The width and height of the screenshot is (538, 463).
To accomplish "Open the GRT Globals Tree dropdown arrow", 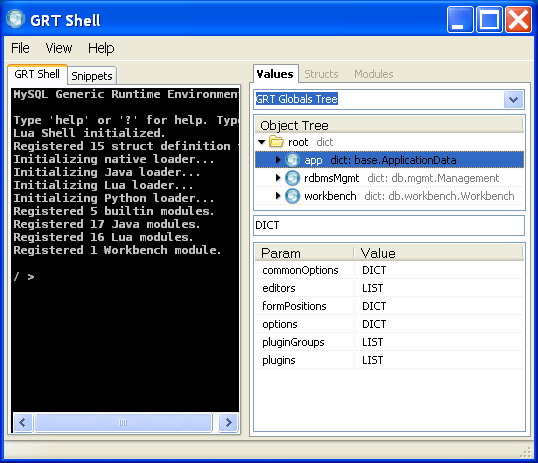I will [513, 100].
